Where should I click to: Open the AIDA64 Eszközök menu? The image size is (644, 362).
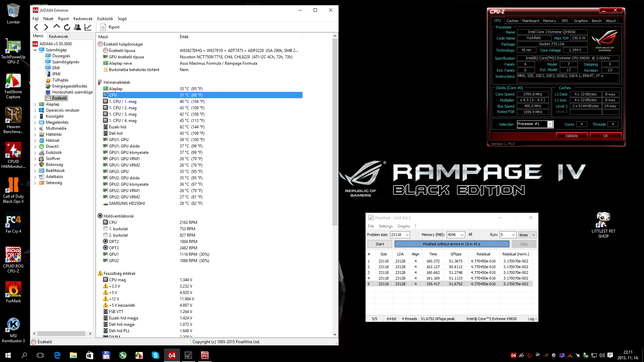click(105, 19)
